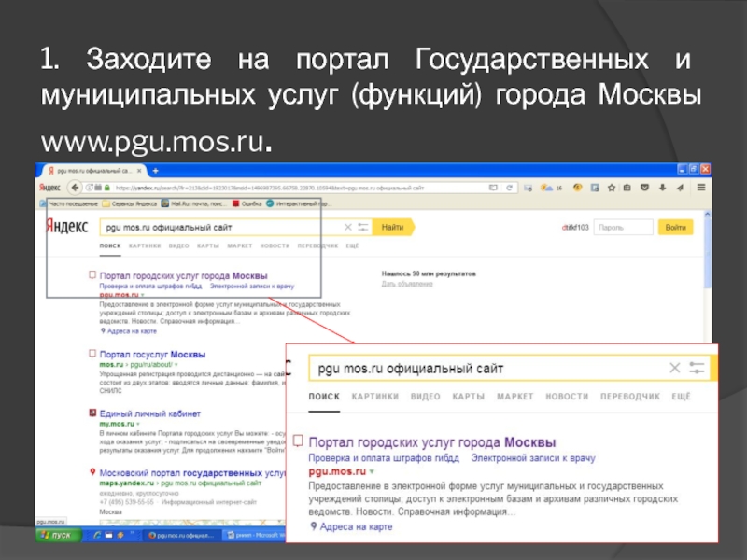Click Проверка и оплата штрафов гибдд in inset
Image resolution: width=747 pixels, height=560 pixels.
(x=384, y=459)
